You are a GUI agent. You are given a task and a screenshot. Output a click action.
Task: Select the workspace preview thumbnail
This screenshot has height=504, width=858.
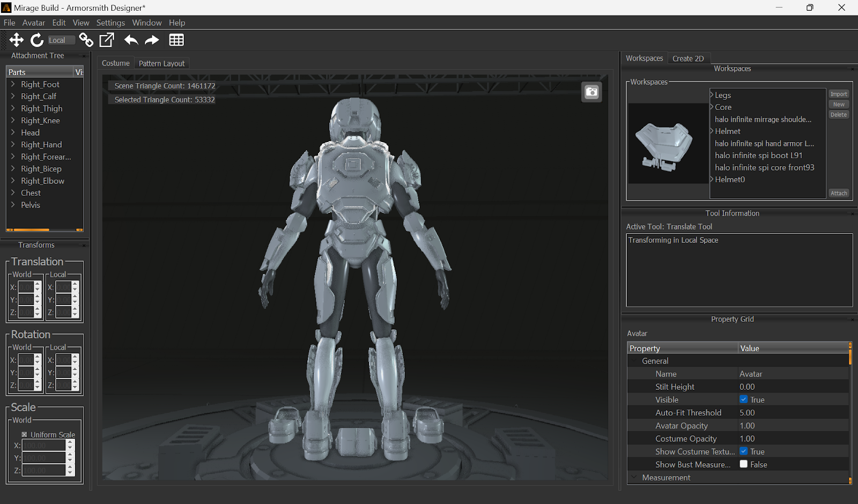668,144
